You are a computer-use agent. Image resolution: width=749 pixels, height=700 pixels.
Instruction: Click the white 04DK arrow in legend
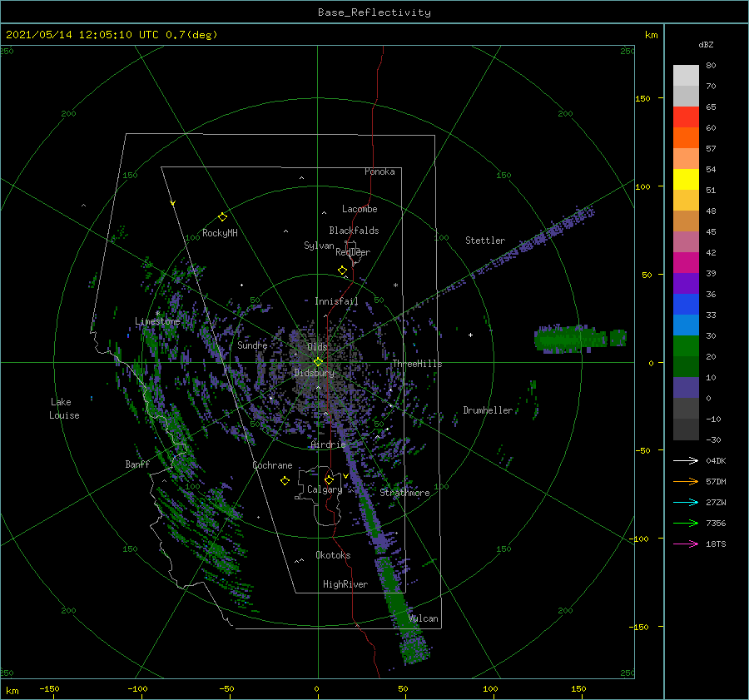pyautogui.click(x=686, y=460)
